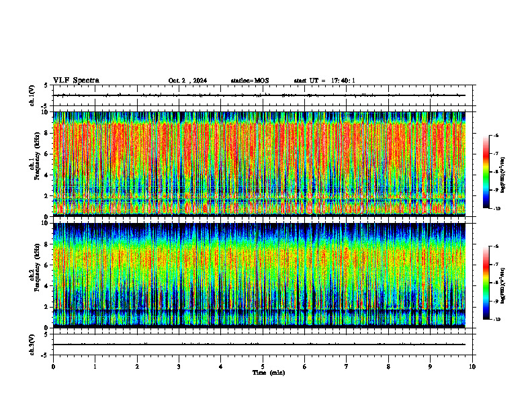
Task: Click the "Time (min)" x-axis label
Action: [x=269, y=373]
